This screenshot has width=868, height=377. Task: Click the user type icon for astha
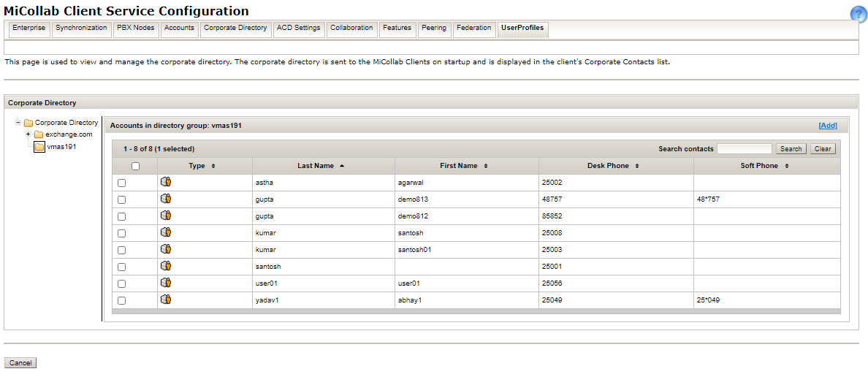click(x=166, y=182)
